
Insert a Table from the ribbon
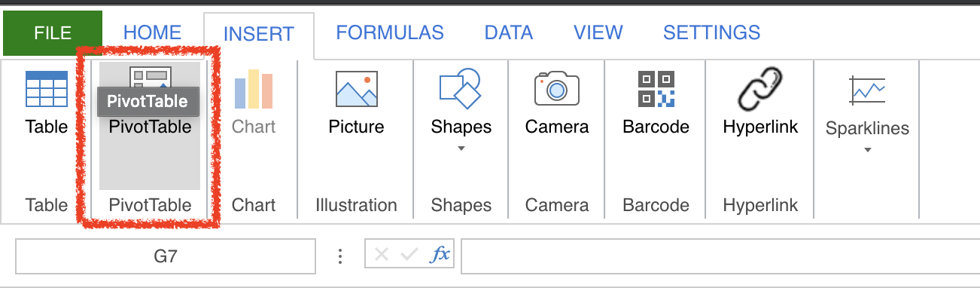click(x=47, y=103)
